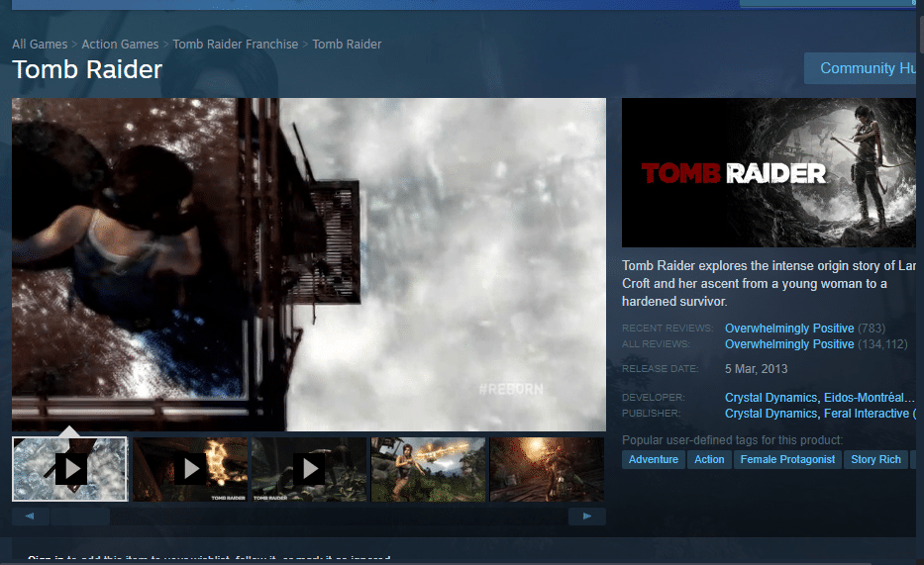The width and height of the screenshot is (924, 565).
Task: Play the first trailer thumbnail with snowy scene
Action: 70,469
